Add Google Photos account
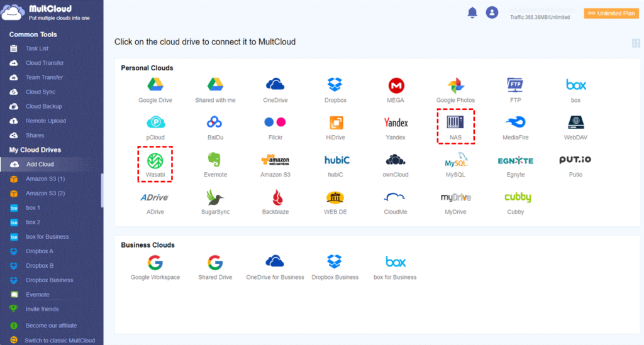Screen dimensions: 644x345 pyautogui.click(x=455, y=90)
